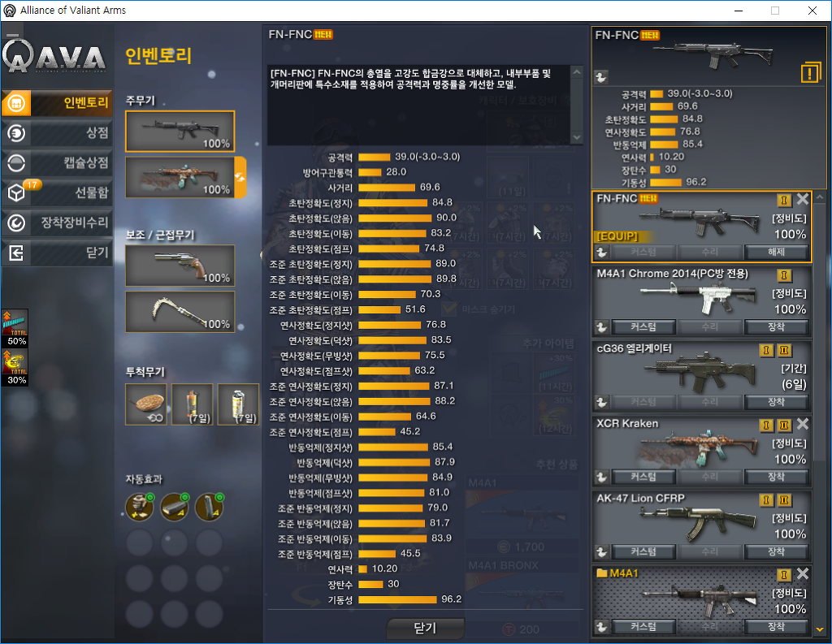This screenshot has height=644, width=832.
Task: Click the info alert icon in FN-FNC preview
Action: tap(810, 72)
